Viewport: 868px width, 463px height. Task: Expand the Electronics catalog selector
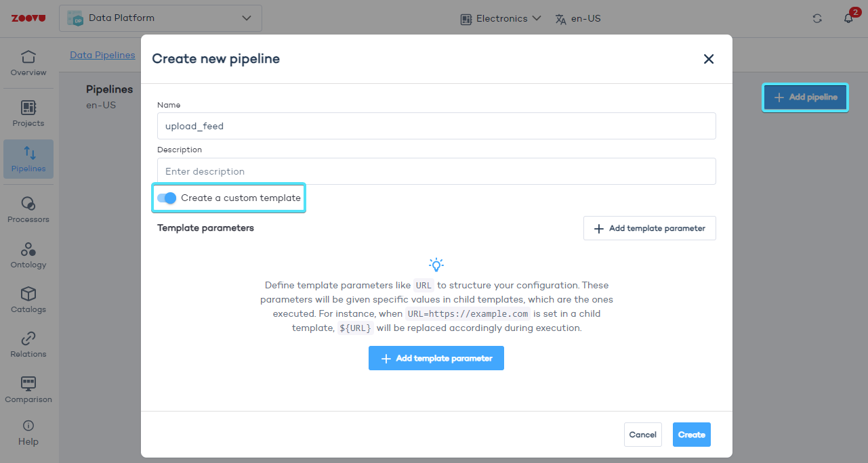[500, 18]
